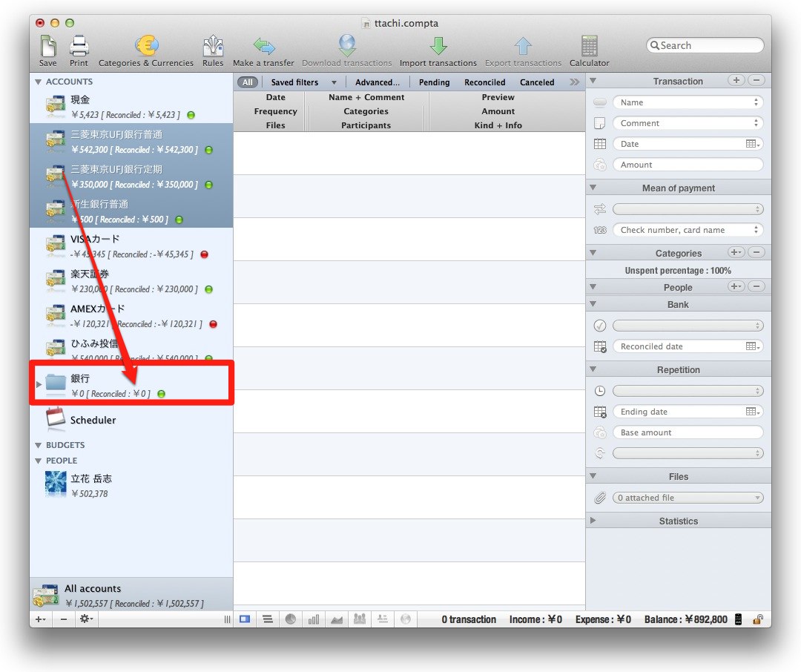The width and height of the screenshot is (801, 672).
Task: Click the Amount input field
Action: point(688,165)
